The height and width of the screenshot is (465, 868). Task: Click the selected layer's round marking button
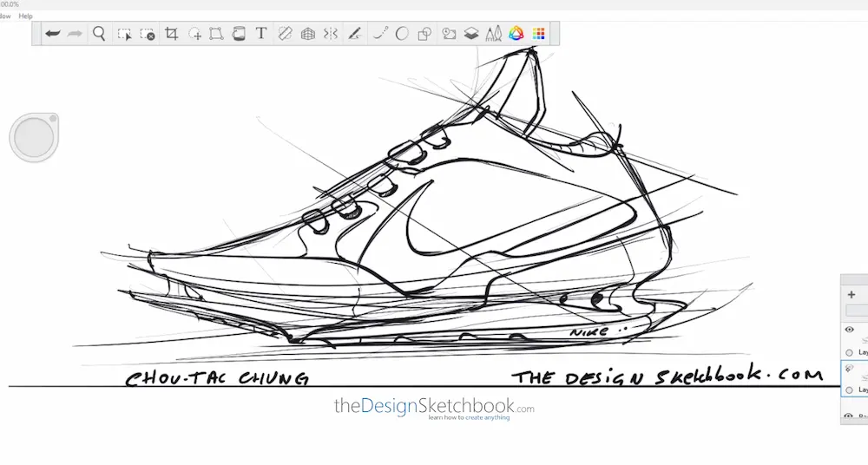click(x=849, y=390)
